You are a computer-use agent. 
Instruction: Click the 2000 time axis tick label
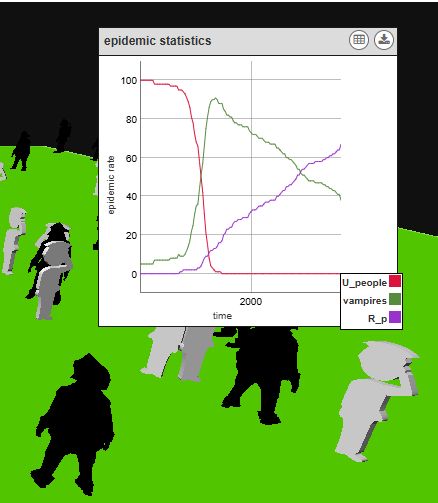tap(251, 302)
